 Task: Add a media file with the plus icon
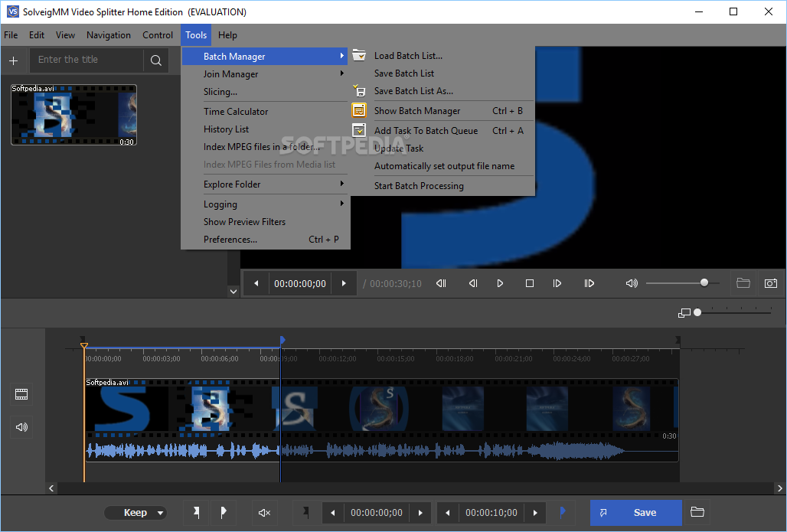pyautogui.click(x=14, y=60)
